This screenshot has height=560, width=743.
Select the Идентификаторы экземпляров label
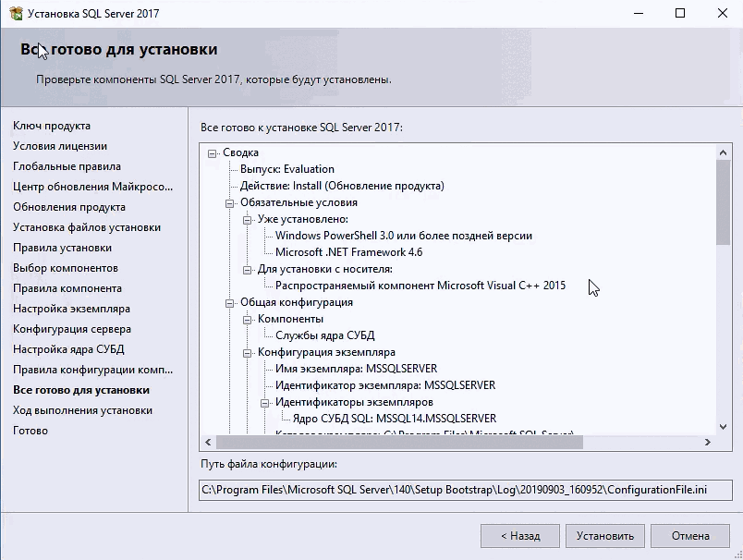(355, 402)
